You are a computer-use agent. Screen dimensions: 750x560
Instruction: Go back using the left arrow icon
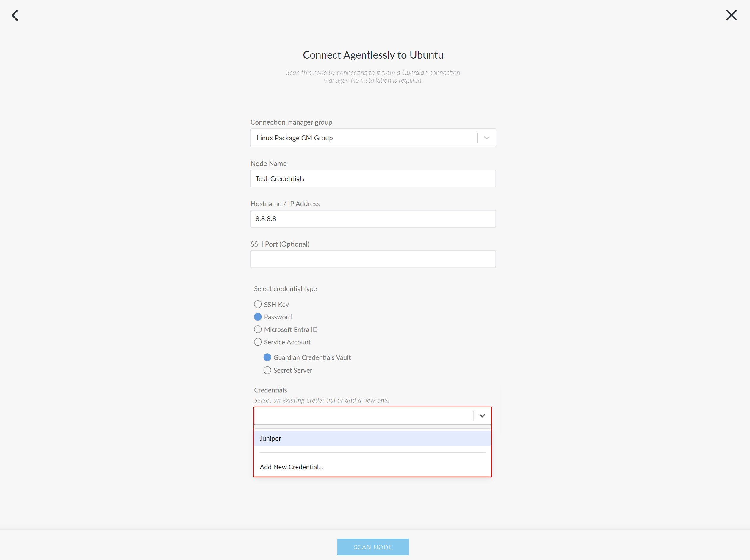click(15, 15)
